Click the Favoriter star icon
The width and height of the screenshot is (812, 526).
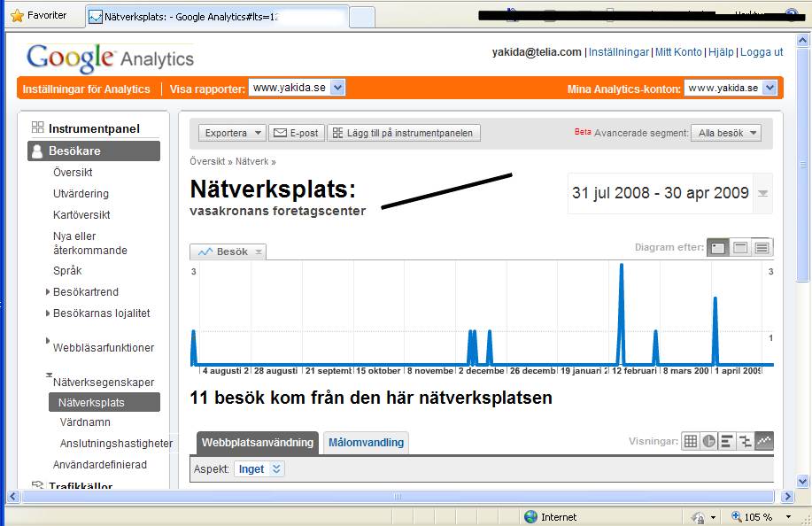pyautogui.click(x=17, y=16)
